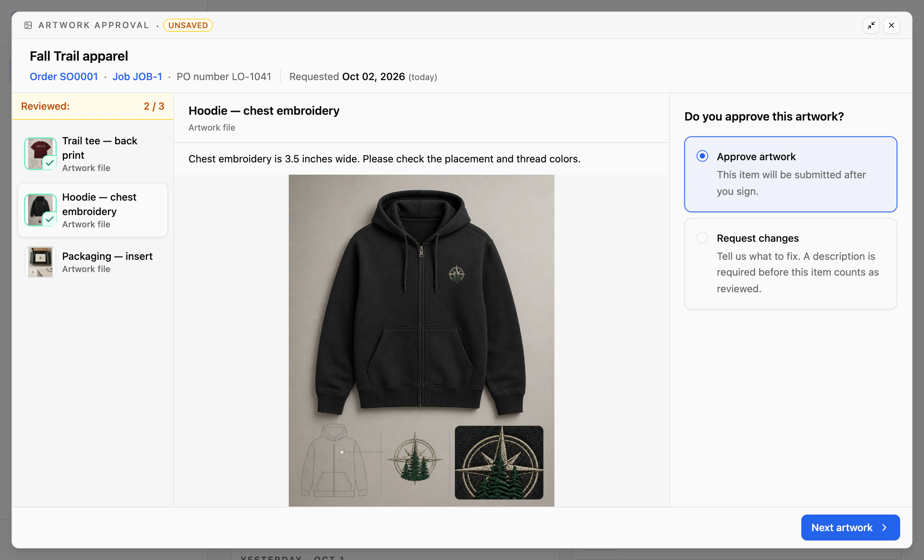
Task: Click the Packaging insert thumbnail
Action: tap(40, 262)
